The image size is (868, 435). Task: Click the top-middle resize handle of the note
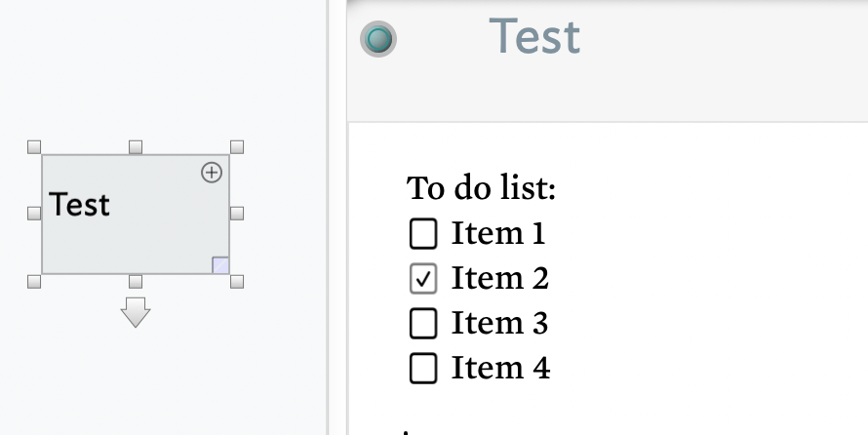point(136,147)
